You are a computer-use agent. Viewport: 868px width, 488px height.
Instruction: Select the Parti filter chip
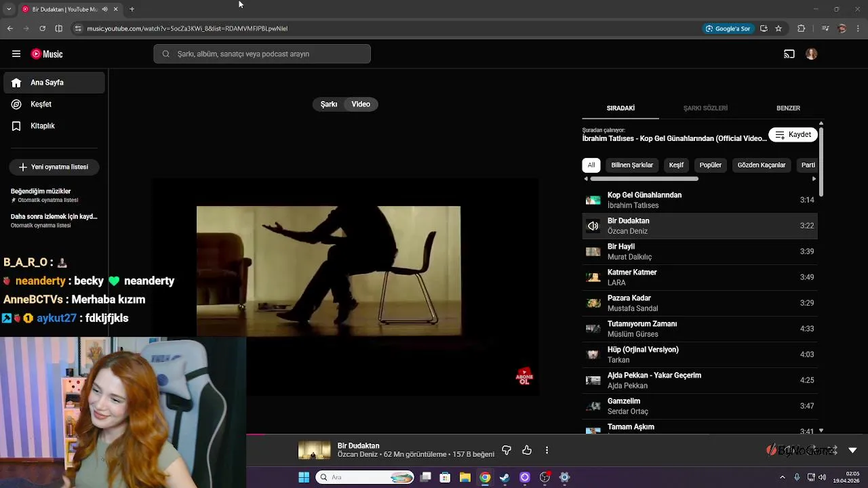[807, 165]
